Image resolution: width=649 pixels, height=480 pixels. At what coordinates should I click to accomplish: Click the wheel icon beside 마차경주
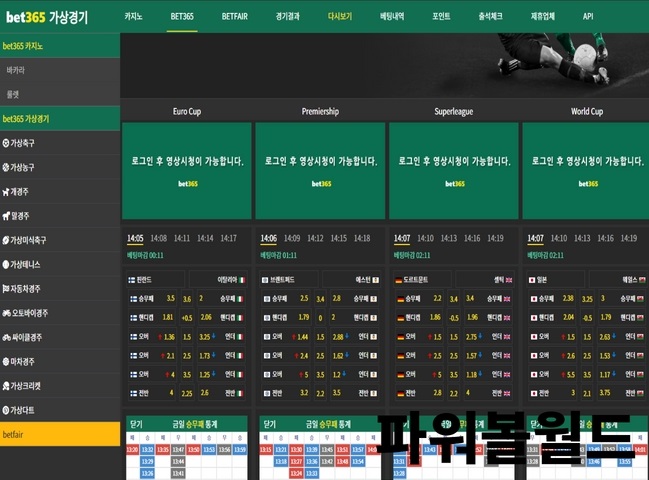[6, 361]
